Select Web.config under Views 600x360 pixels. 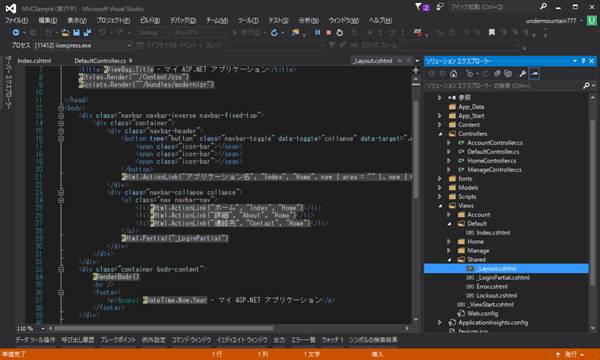point(482,314)
